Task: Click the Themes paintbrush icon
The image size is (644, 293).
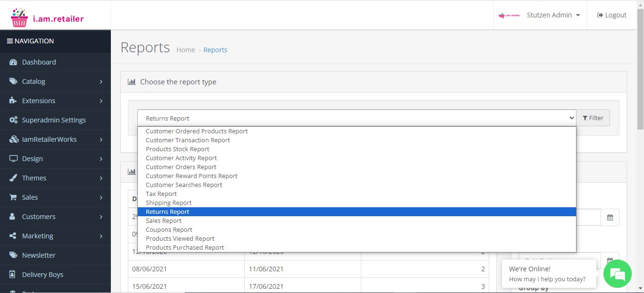Action: click(13, 178)
